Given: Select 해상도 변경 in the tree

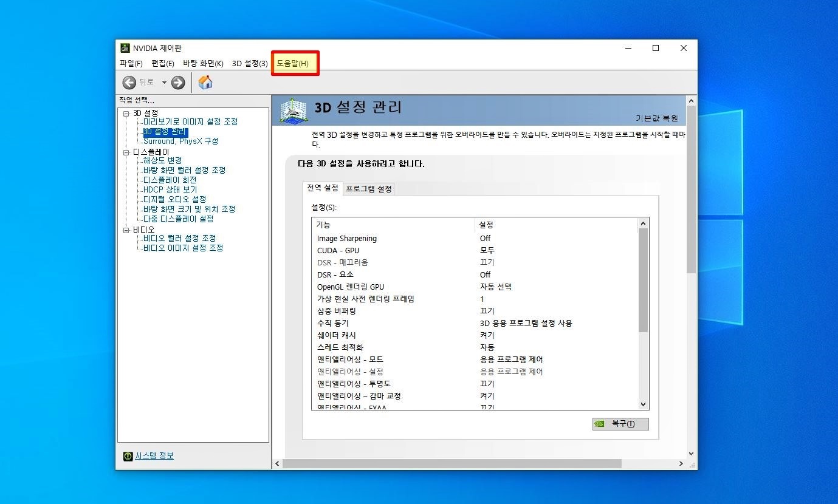Looking at the screenshot, I should 162,160.
